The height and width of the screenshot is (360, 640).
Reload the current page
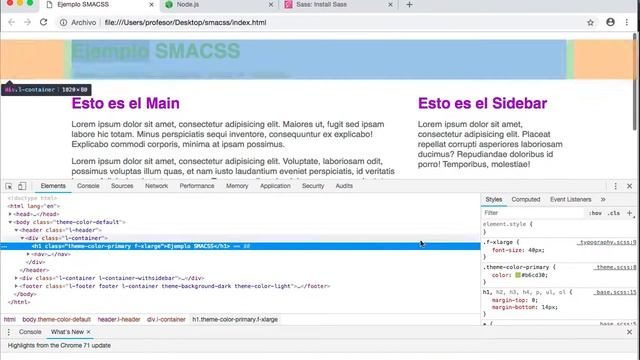(44, 22)
